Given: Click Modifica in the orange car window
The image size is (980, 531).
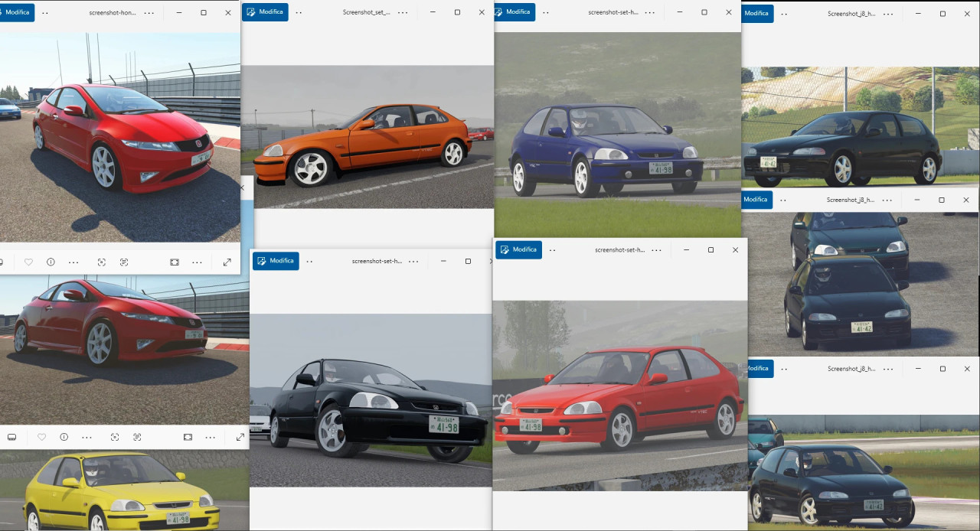Looking at the screenshot, I should click(x=265, y=12).
